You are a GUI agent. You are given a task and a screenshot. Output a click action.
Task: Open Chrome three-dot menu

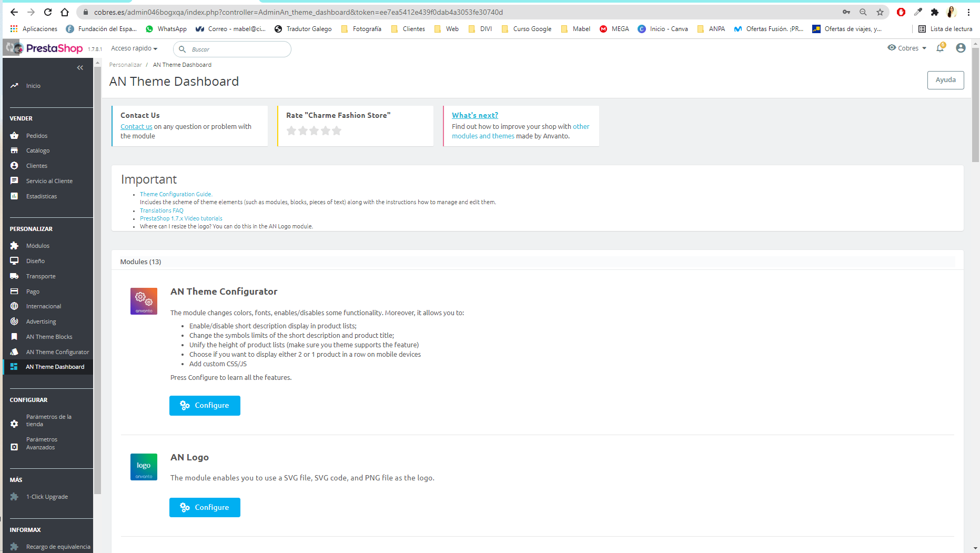click(x=968, y=12)
